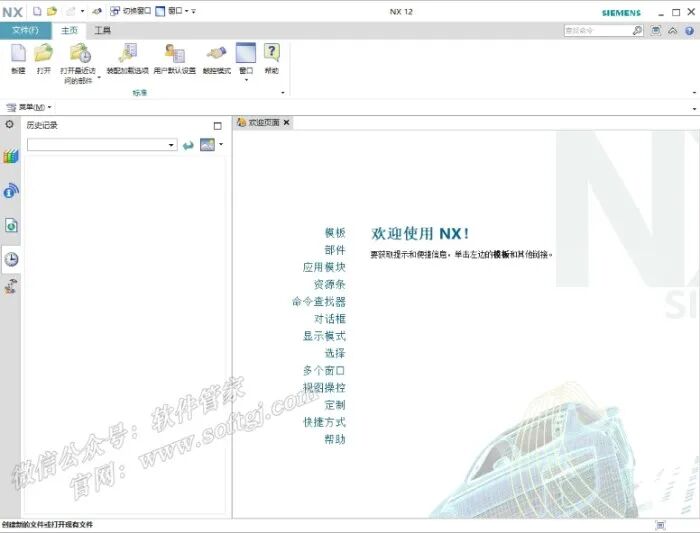Expand the 打开最近访问的部件 dropdown arrow
The height and width of the screenshot is (533, 700).
[x=99, y=78]
